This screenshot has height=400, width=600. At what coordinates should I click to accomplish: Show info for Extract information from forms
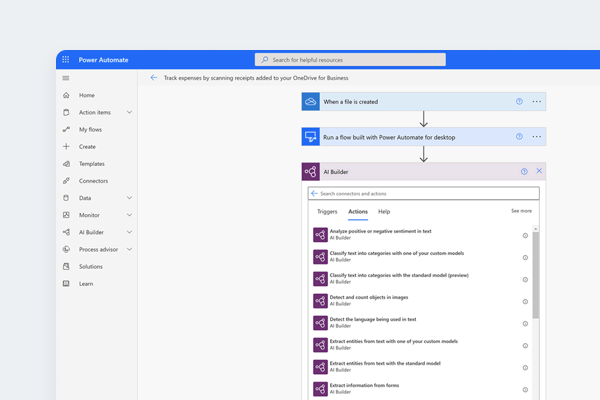click(525, 390)
